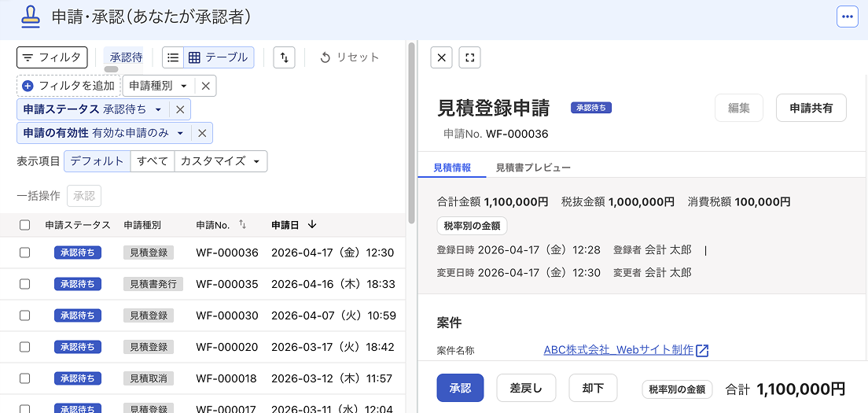Select WF-000036 in list
868x413 pixels.
point(227,253)
